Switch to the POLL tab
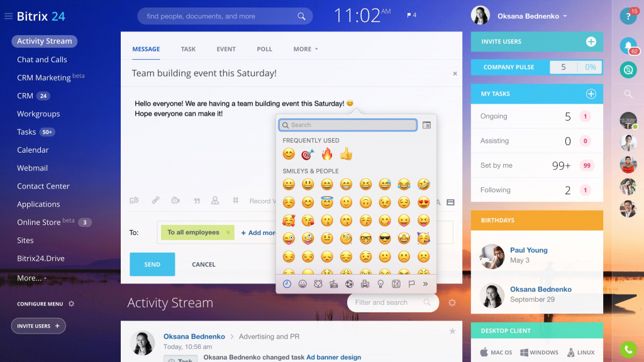The image size is (644, 362). click(264, 49)
